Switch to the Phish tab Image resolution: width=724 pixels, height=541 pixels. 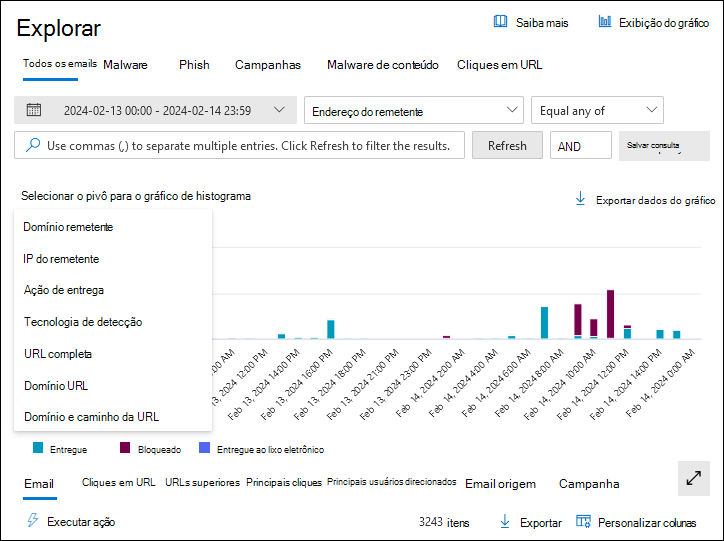(x=194, y=65)
